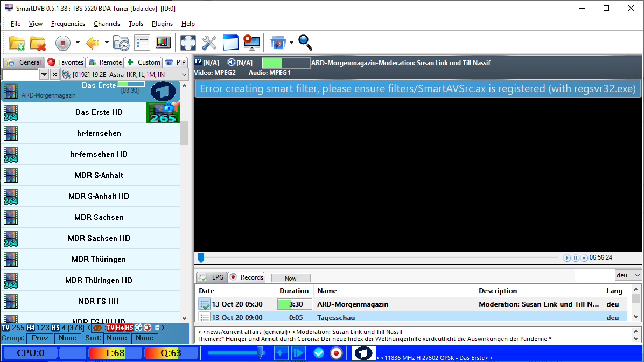Screen dimensions: 644x362
Task: Click the ARD logo in the bottom status bar
Action: click(x=363, y=353)
